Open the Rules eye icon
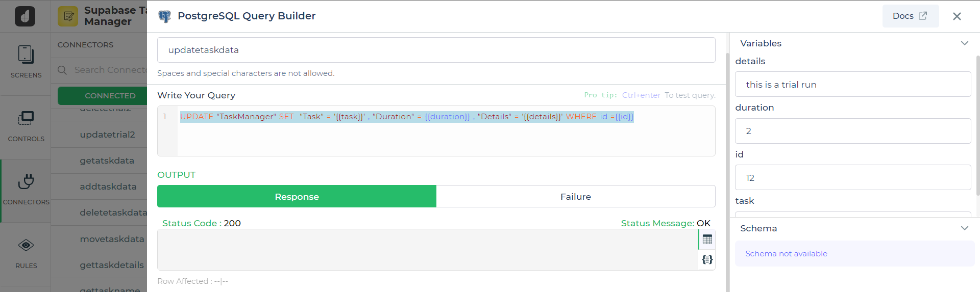The width and height of the screenshot is (980, 292). point(26,246)
